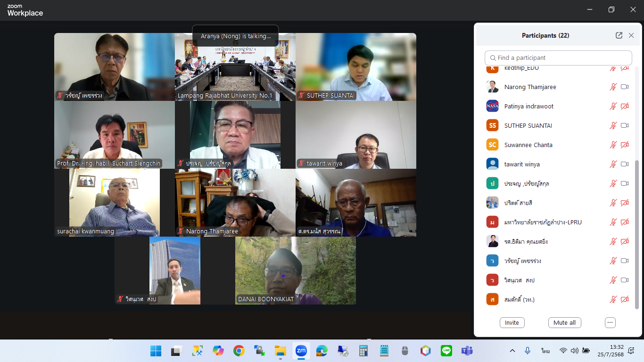Click the Find a participant search field
The height and width of the screenshot is (362, 644).
(x=558, y=58)
